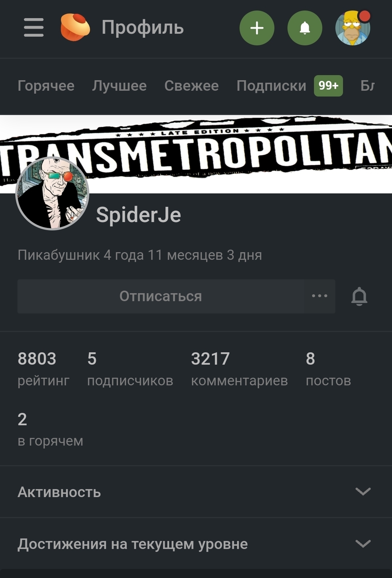Open the hamburger menu

click(x=34, y=28)
